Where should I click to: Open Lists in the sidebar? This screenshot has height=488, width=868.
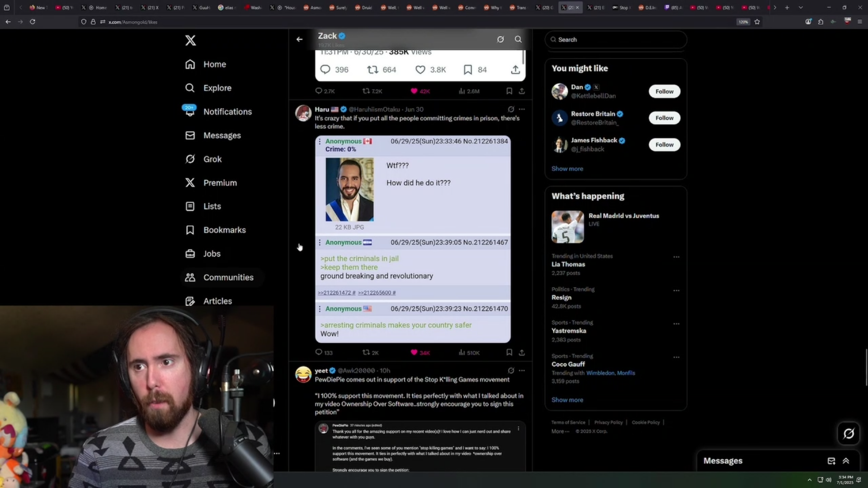click(203, 206)
